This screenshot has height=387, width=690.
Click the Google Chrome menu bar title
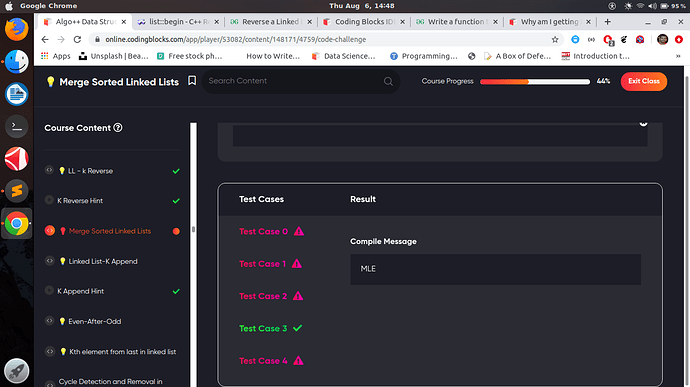click(48, 6)
